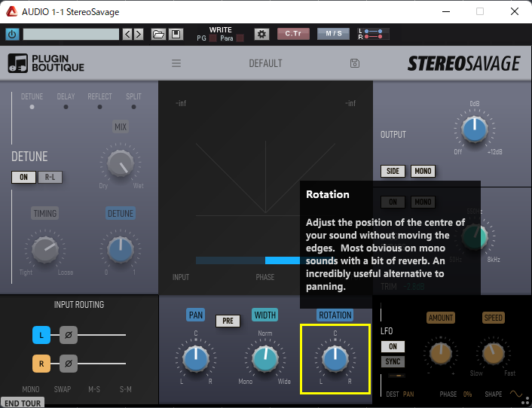Toggle the L input channel button
Image resolution: width=532 pixels, height=408 pixels.
41,335
